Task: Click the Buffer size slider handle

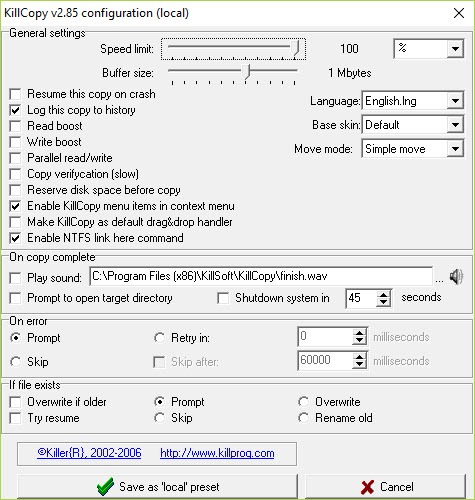Action: point(247,72)
